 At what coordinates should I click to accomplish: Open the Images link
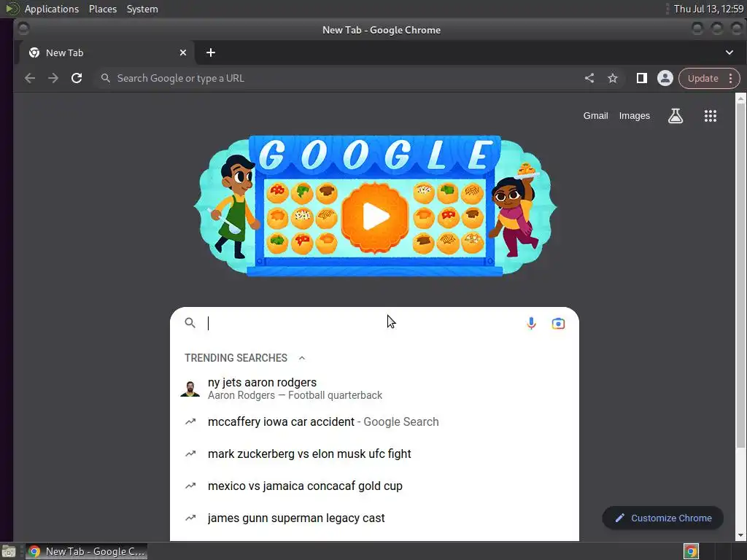coord(634,116)
